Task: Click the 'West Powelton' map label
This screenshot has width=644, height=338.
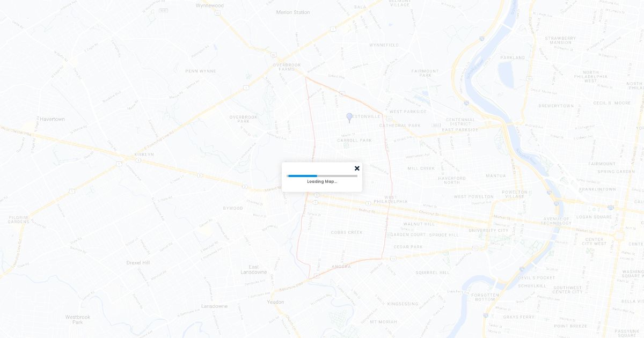Action: tap(474, 197)
